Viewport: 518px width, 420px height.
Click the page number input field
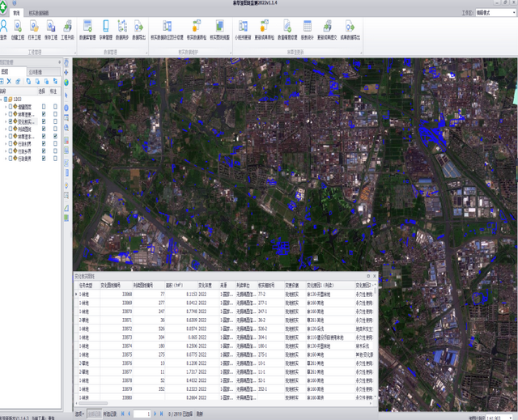pyautogui.click(x=142, y=414)
